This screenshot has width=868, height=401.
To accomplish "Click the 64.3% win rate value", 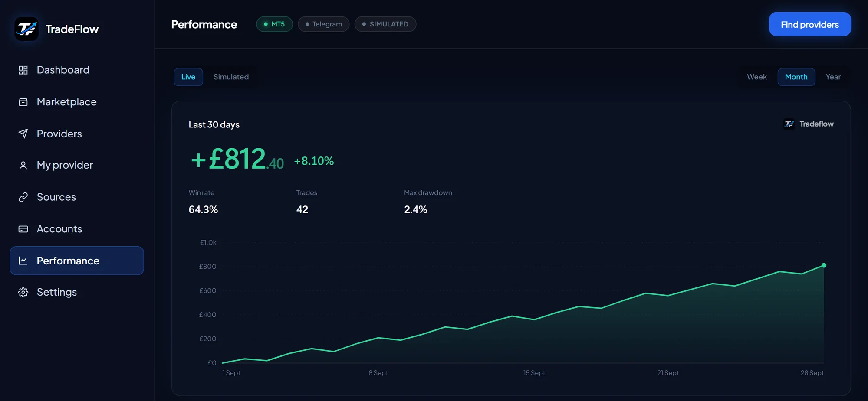I will point(203,210).
